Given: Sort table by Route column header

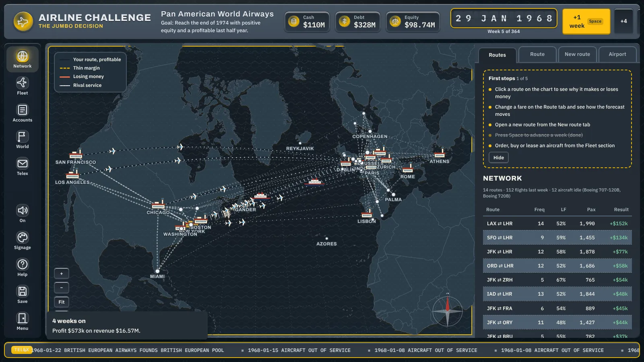Looking at the screenshot, I should coord(493,210).
